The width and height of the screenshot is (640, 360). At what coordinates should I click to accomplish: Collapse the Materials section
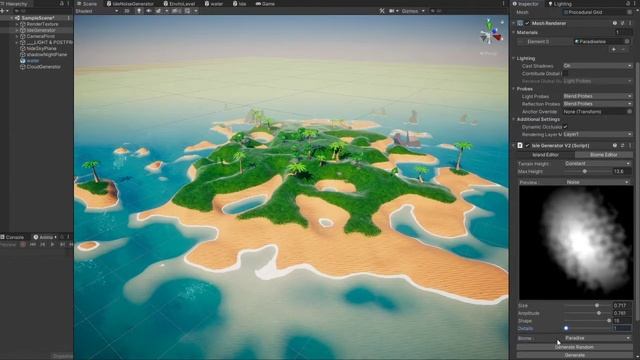(513, 33)
